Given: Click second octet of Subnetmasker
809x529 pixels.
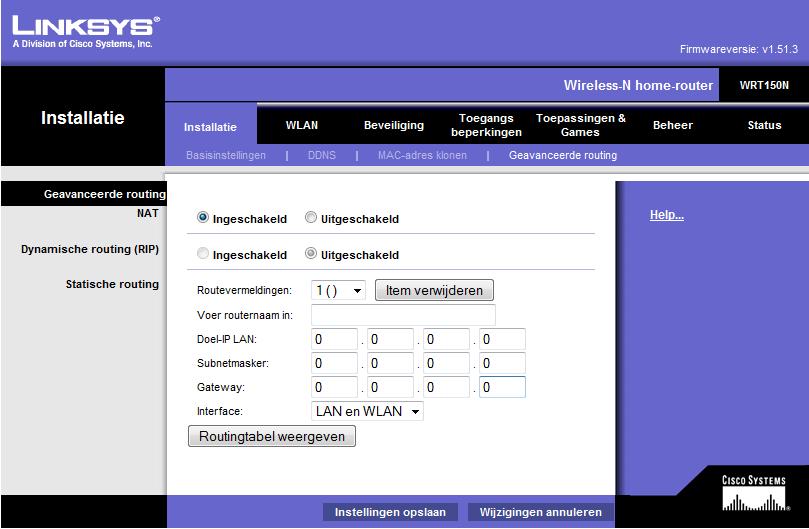Looking at the screenshot, I should point(390,363).
